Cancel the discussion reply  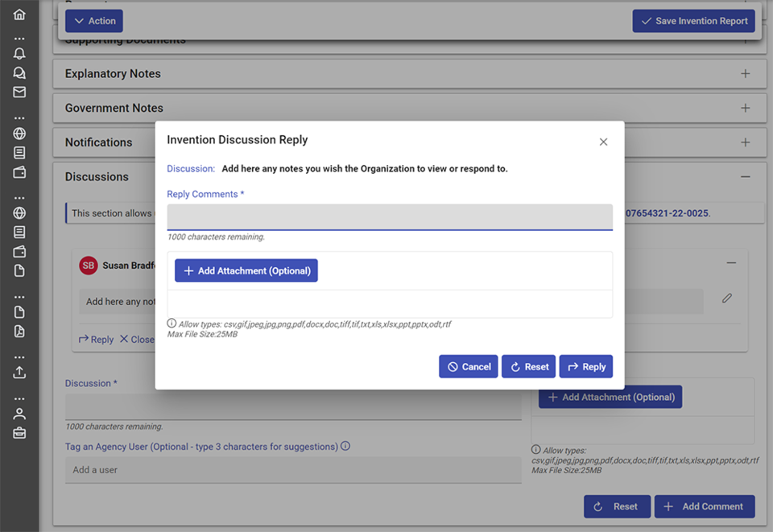click(468, 366)
